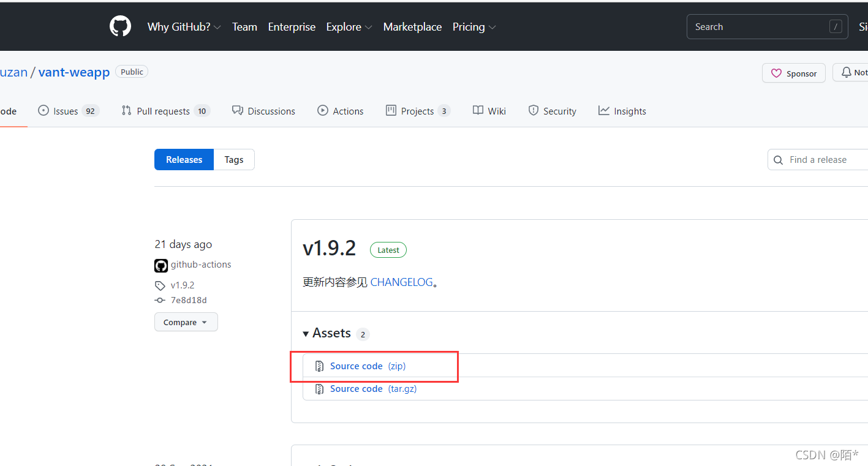Click the Issues count 92 badge
This screenshot has width=868, height=466.
click(x=90, y=111)
